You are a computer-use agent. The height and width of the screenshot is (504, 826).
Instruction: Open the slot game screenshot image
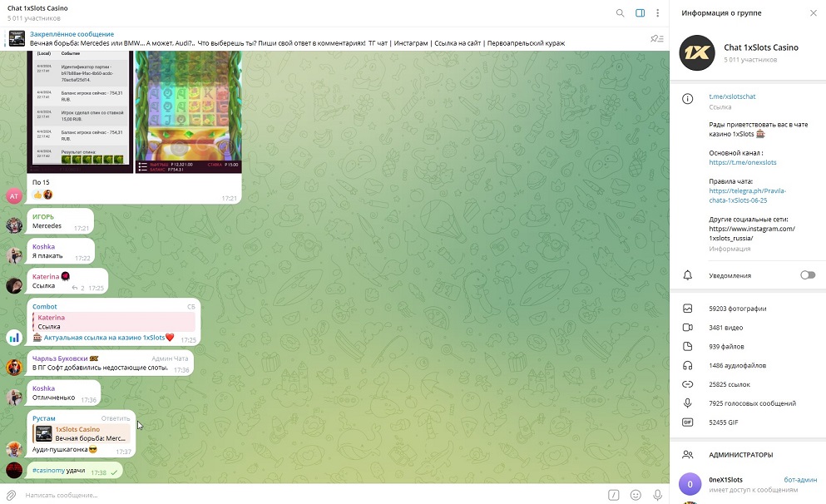(189, 111)
